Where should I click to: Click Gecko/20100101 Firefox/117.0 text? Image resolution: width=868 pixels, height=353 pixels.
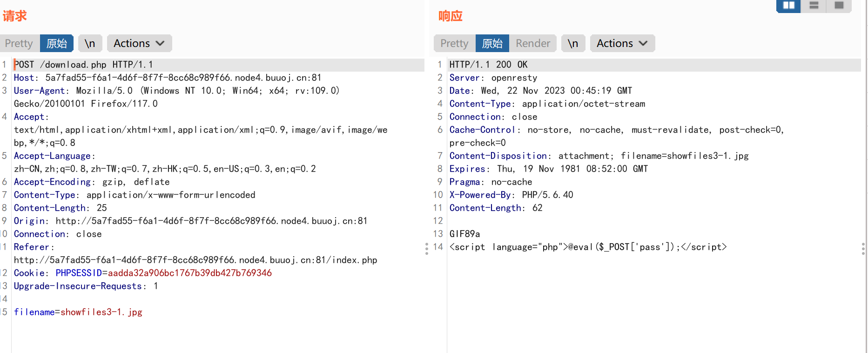86,104
